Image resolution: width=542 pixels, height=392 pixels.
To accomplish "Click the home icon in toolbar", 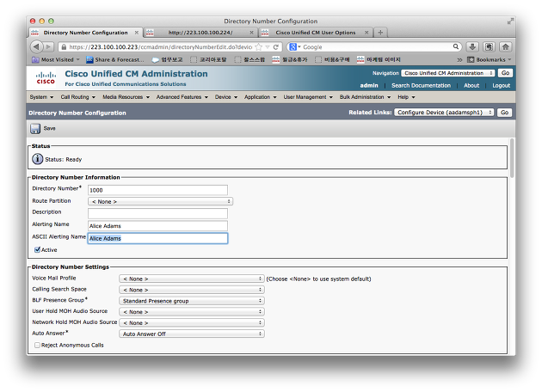I will [506, 46].
